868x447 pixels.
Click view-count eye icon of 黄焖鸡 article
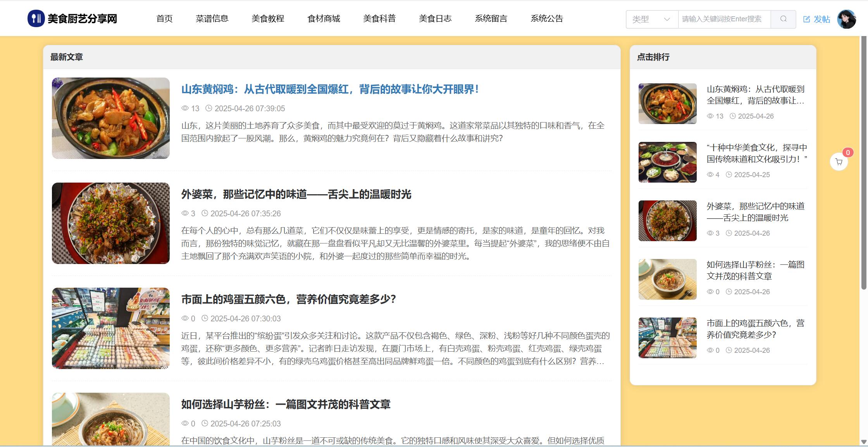[x=185, y=108]
